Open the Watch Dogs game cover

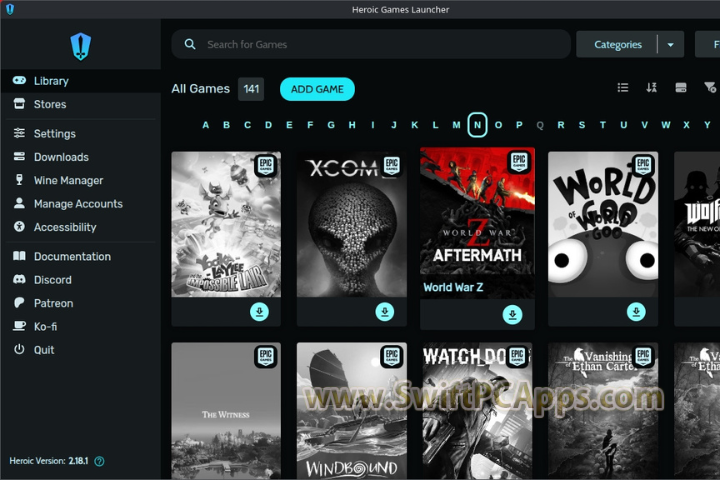click(477, 411)
